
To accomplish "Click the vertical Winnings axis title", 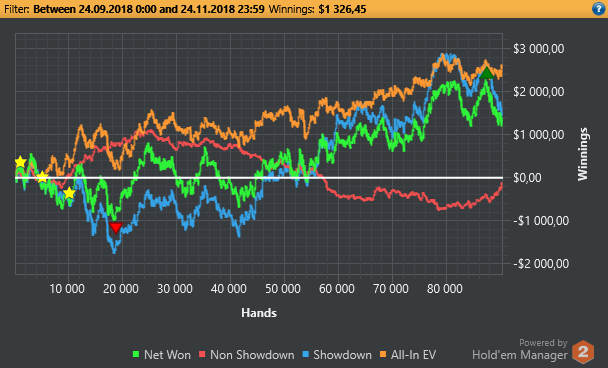I will pyautogui.click(x=583, y=154).
